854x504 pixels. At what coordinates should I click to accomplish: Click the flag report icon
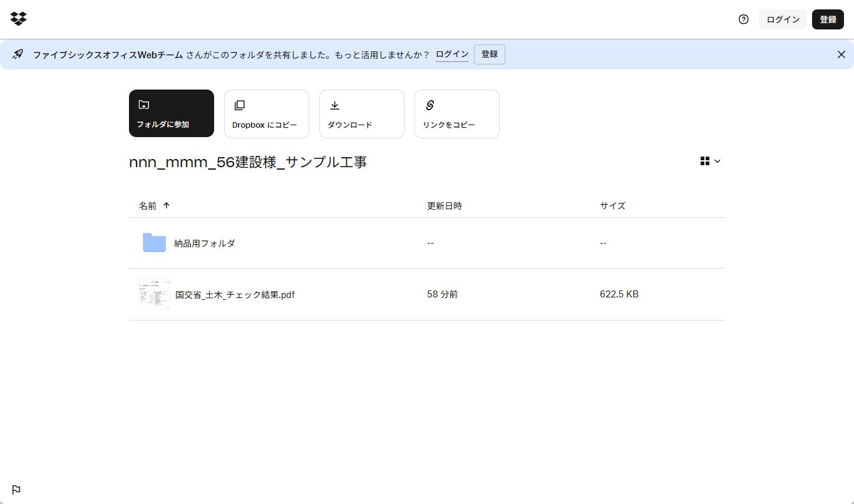click(x=16, y=490)
